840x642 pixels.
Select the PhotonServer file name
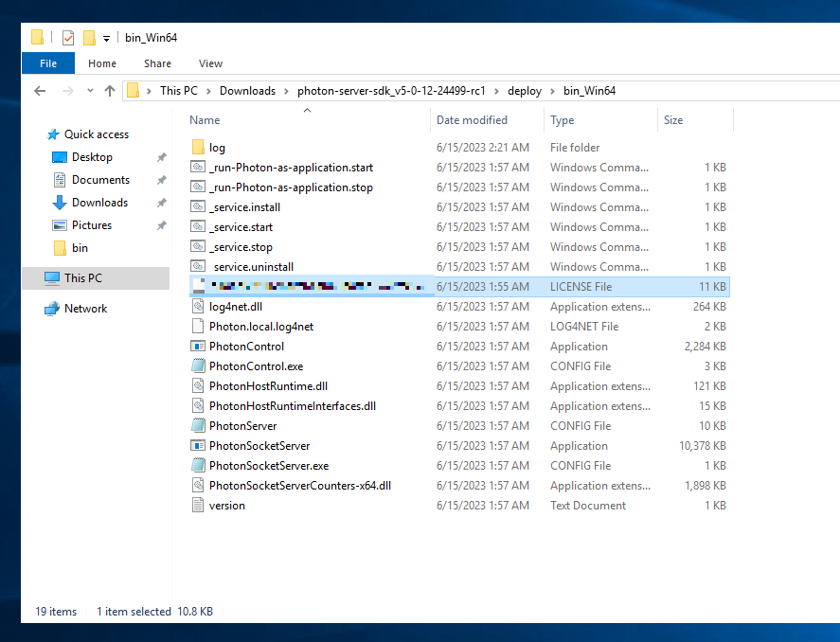pos(243,426)
